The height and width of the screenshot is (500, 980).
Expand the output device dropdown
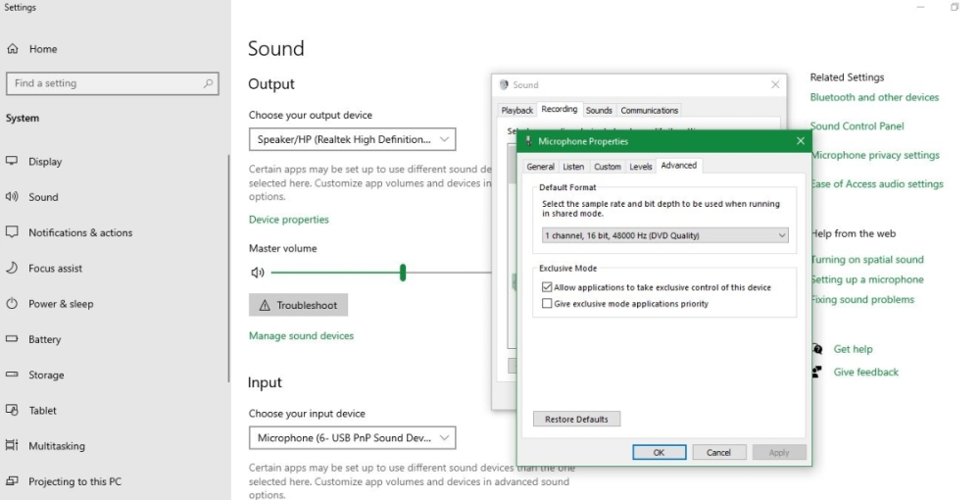click(x=352, y=140)
